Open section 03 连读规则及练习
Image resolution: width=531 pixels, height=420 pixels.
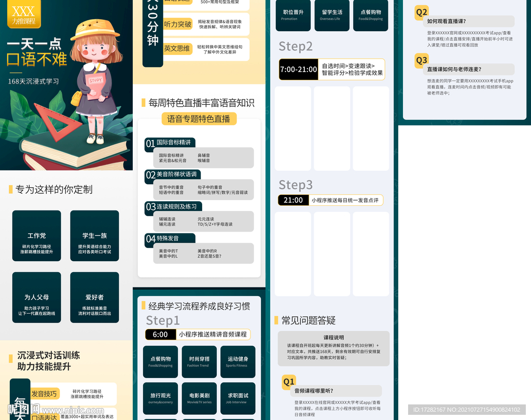pyautogui.click(x=173, y=206)
